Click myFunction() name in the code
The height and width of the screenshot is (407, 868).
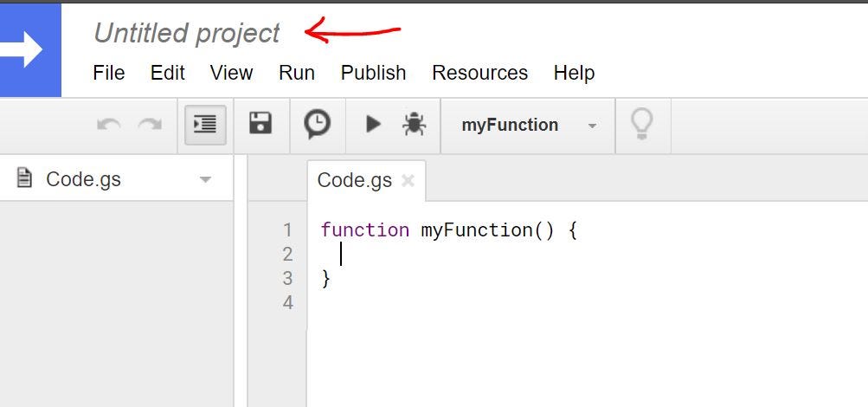(487, 229)
